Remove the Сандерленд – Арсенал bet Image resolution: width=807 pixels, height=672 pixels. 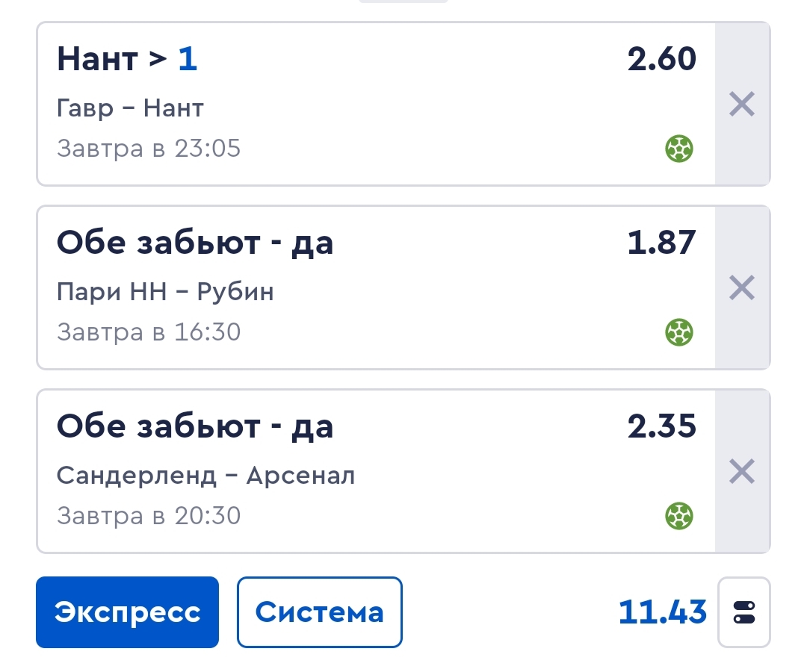point(742,472)
